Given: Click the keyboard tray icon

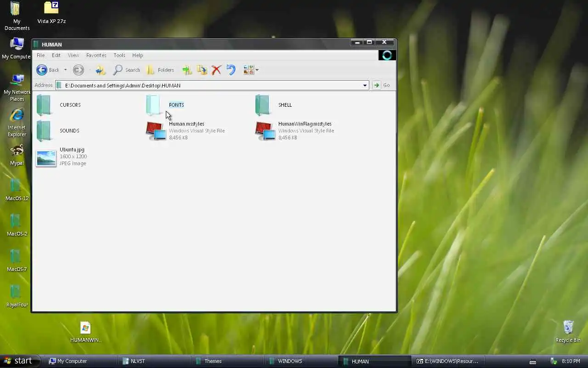Looking at the screenshot, I should pos(533,362).
